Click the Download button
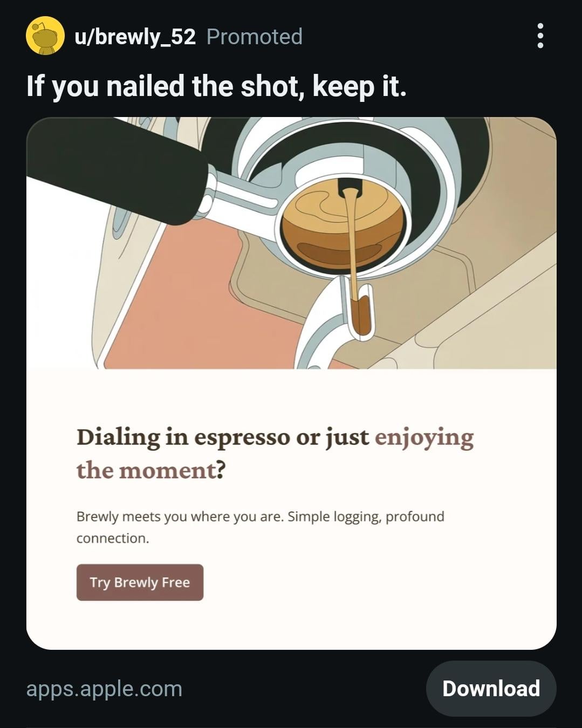Image resolution: width=582 pixels, height=728 pixels. point(491,689)
